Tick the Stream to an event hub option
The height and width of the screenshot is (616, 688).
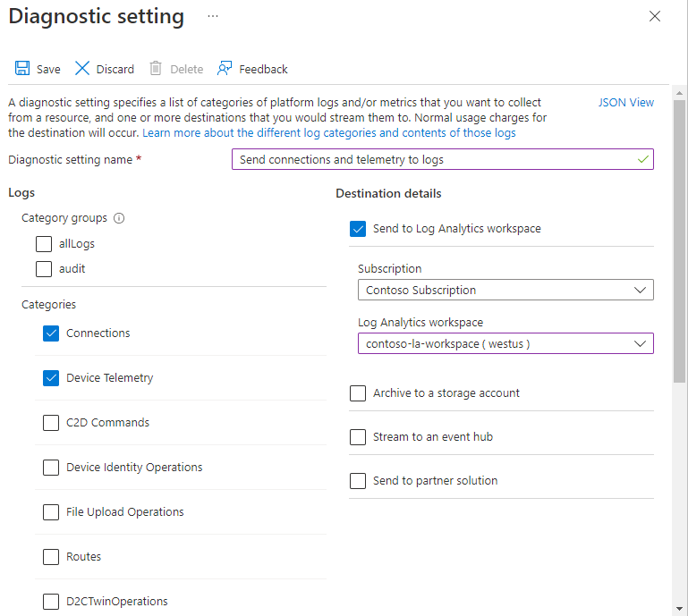tap(358, 437)
